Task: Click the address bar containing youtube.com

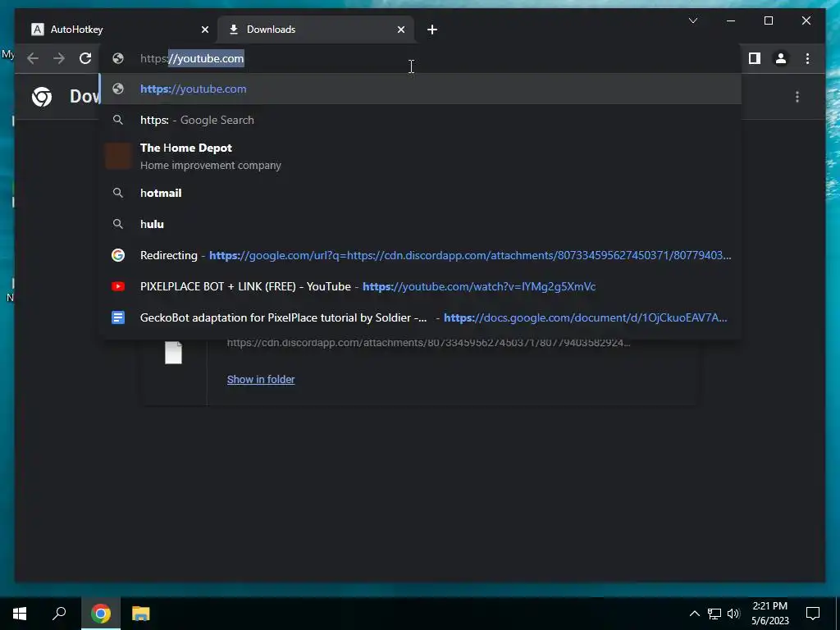Action: tap(421, 58)
